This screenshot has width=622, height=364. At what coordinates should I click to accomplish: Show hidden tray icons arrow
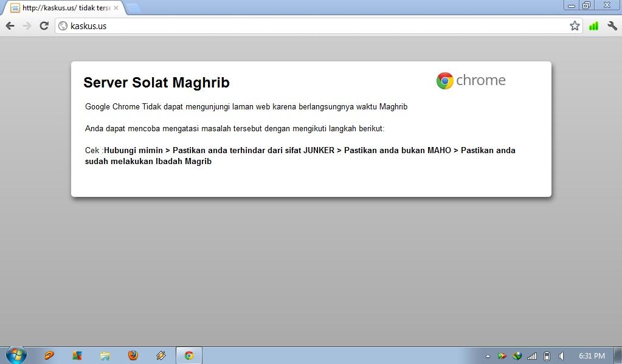[x=488, y=356]
